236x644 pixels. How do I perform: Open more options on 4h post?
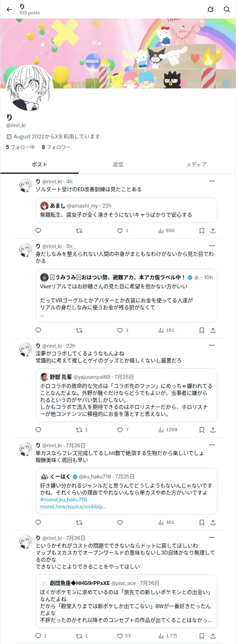click(x=212, y=181)
